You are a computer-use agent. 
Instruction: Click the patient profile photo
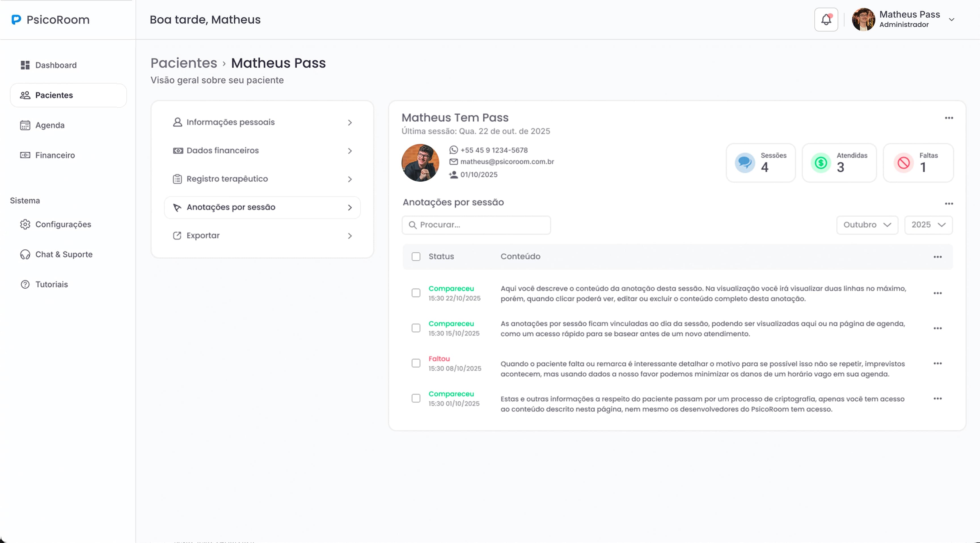click(x=420, y=163)
